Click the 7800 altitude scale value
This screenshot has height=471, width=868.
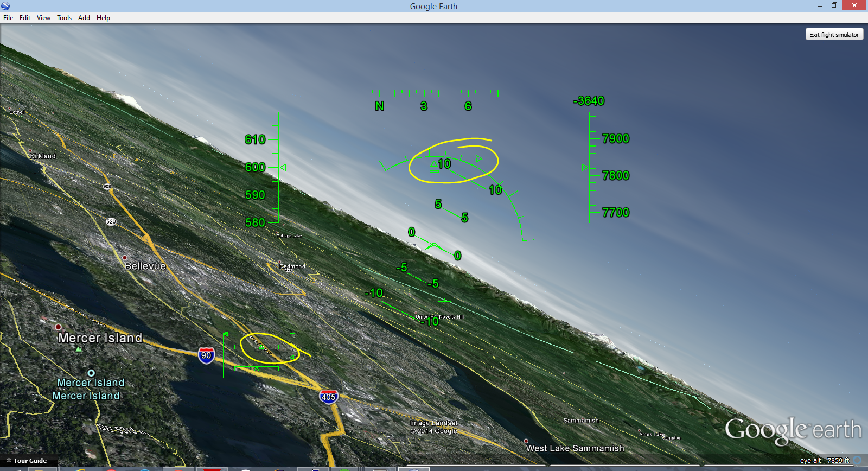(x=616, y=175)
